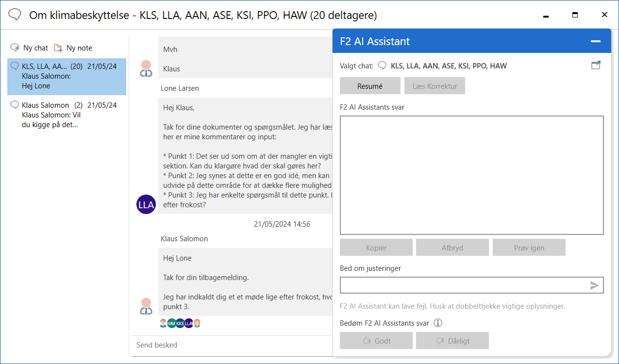Click the 'F2 AI Assistant kan lave fejl' disclaimer
Viewport: 619px width, 364px height.
452,306
